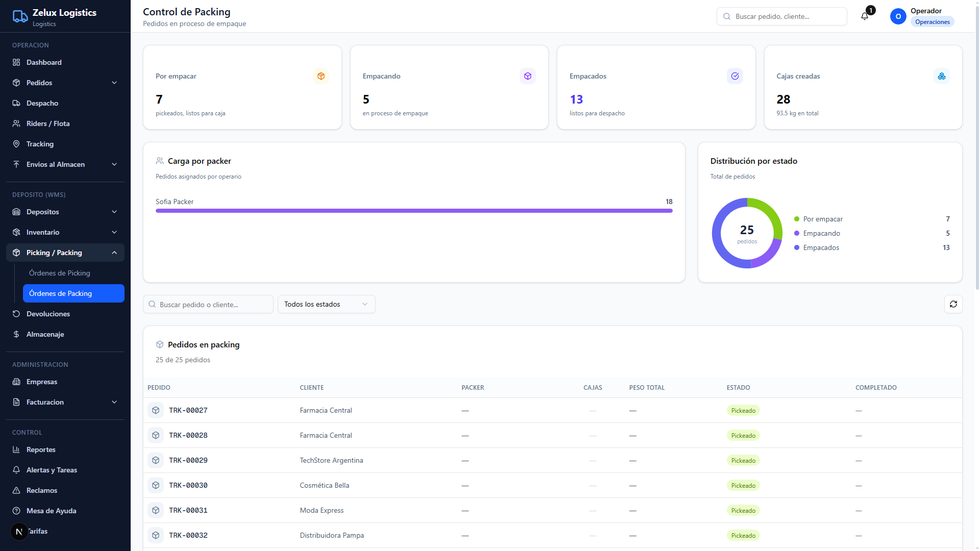Open Todos los estados dropdown

(x=327, y=304)
